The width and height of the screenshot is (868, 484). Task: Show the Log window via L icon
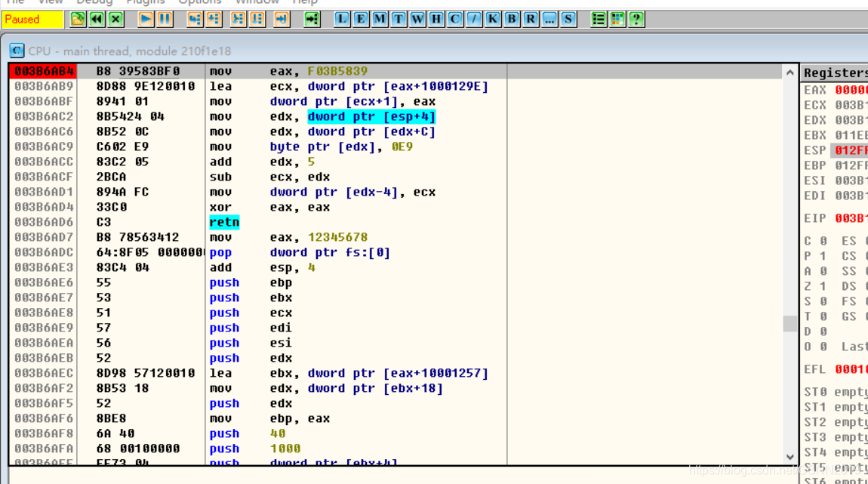[x=342, y=20]
